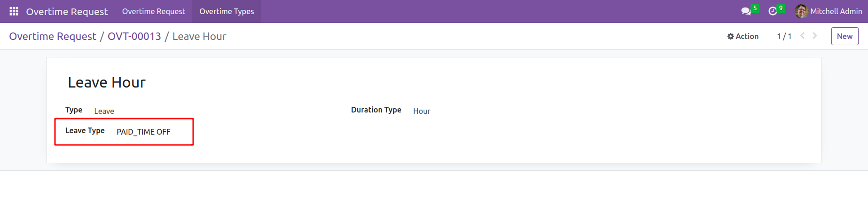Open the Leave Type PAID_TIME OFF field
The width and height of the screenshot is (868, 200).
coord(143,132)
